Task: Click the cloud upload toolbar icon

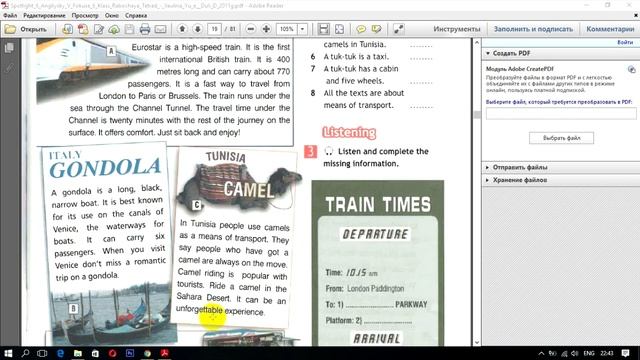Action: click(x=114, y=29)
